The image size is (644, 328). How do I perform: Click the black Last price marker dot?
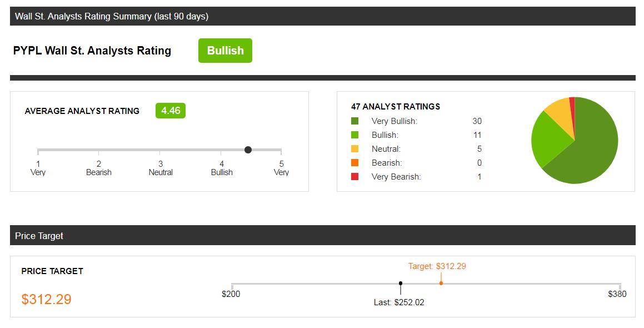click(x=401, y=283)
